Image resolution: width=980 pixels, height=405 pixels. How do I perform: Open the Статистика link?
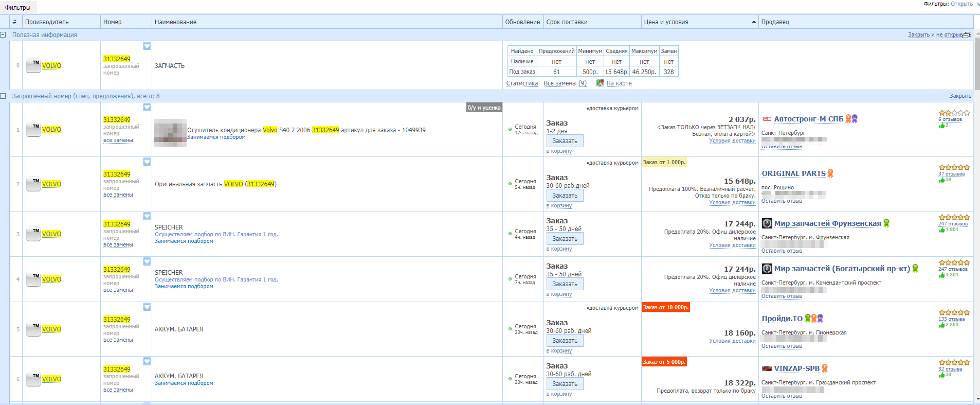tap(522, 83)
